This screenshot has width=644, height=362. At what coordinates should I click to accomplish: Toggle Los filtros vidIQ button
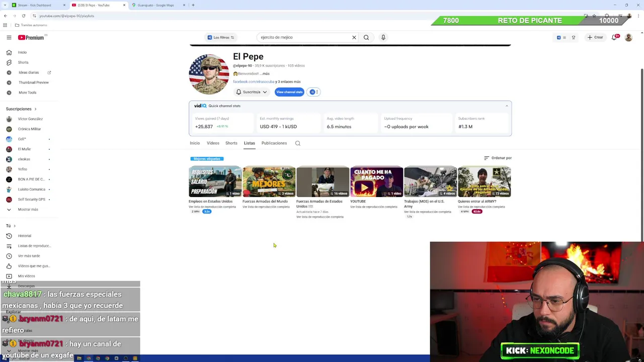click(x=221, y=37)
